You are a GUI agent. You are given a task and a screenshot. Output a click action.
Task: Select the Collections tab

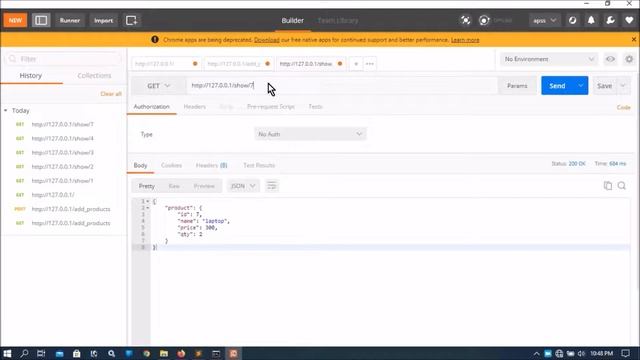(x=94, y=76)
